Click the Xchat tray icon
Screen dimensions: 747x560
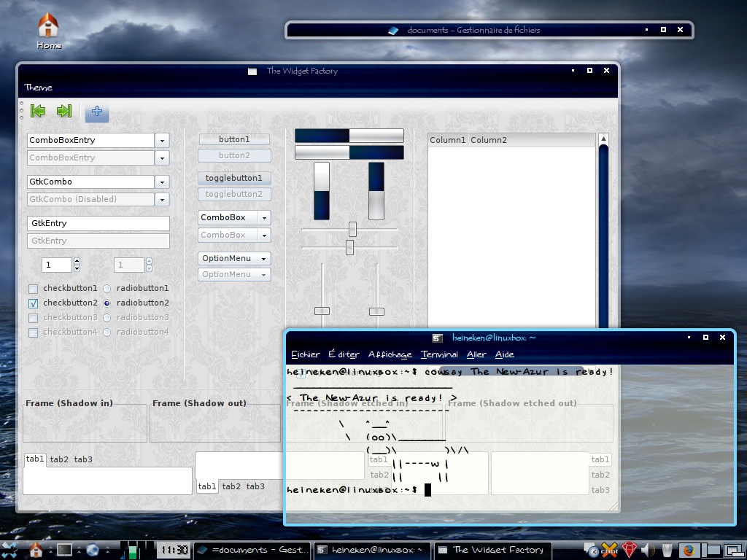coord(609,551)
